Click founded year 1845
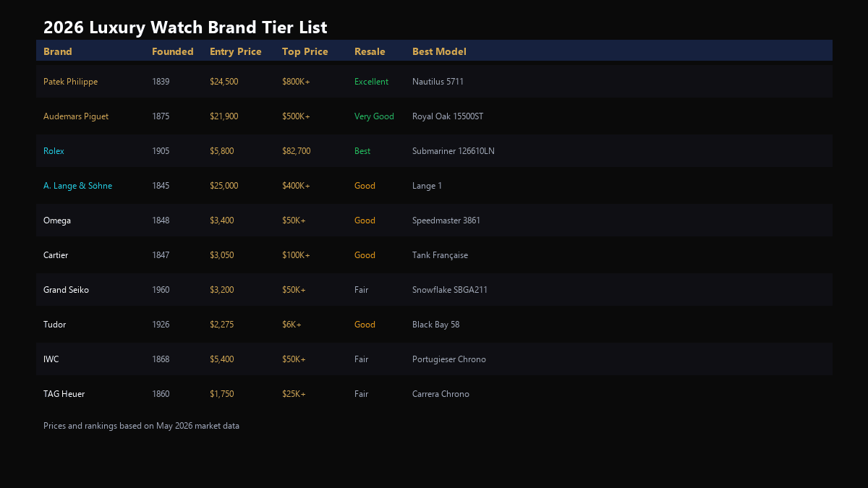The height and width of the screenshot is (488, 868). click(x=161, y=186)
